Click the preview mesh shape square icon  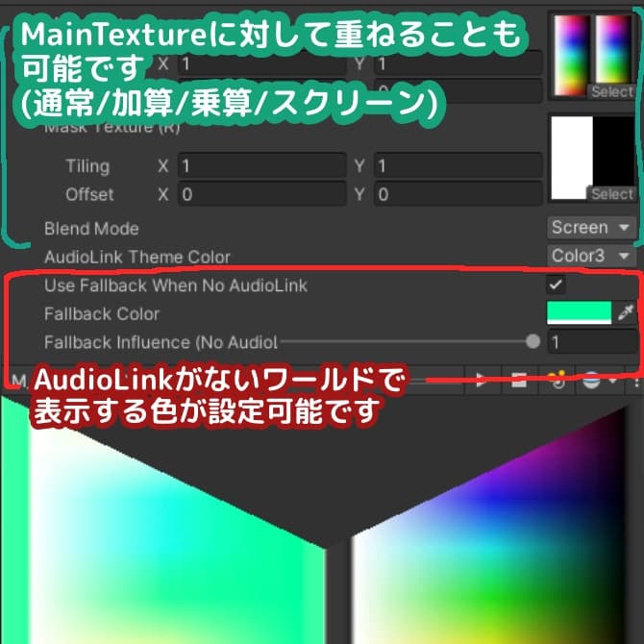point(519,381)
